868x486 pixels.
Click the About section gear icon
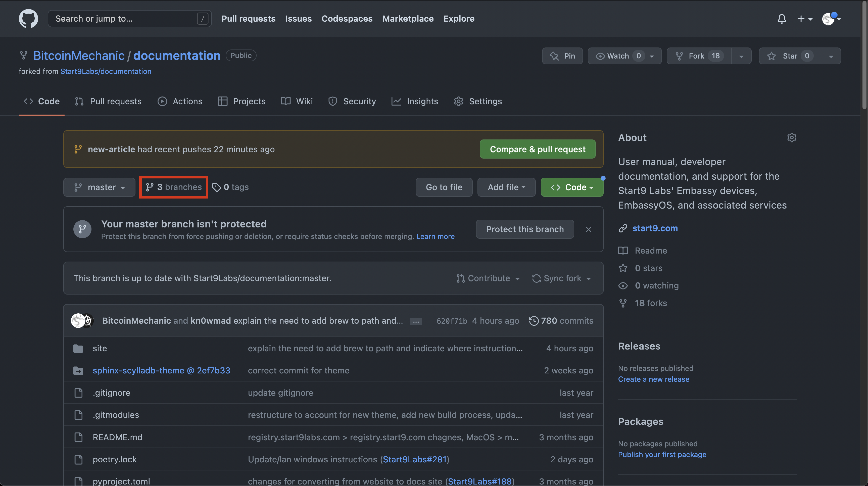tap(792, 137)
